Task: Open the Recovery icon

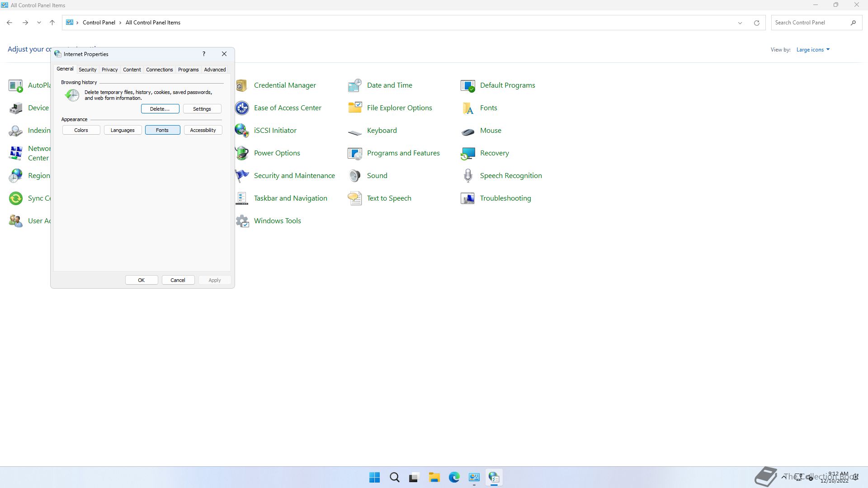Action: pyautogui.click(x=468, y=153)
